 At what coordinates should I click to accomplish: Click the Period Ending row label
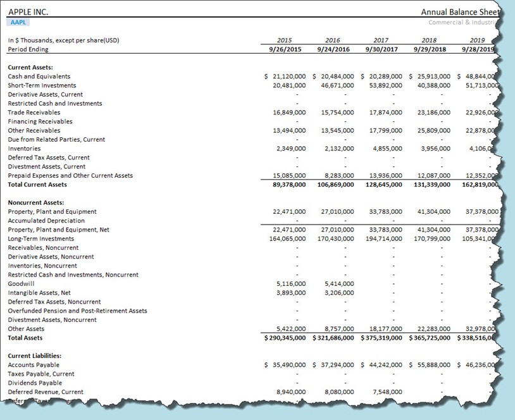(28, 49)
